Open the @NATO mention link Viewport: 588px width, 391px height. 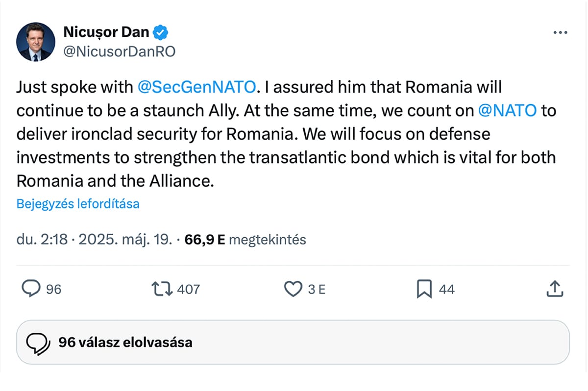coord(507,110)
